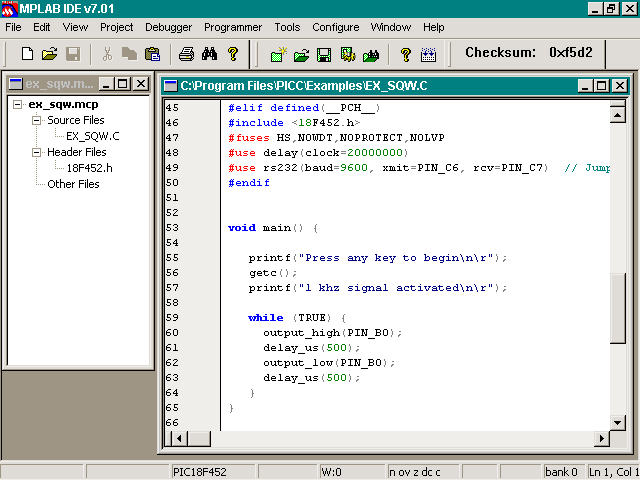The height and width of the screenshot is (480, 640).
Task: Open the Edit menu
Action: (42, 27)
